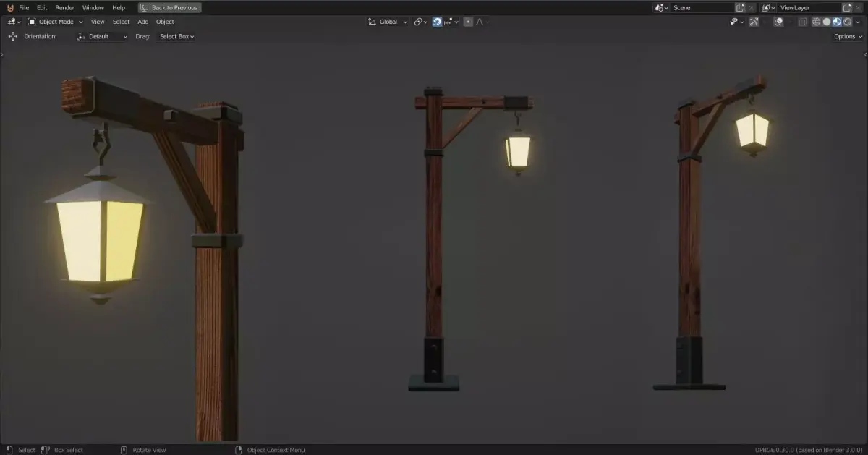Expand the Options dropdown
868x455 pixels.
pyautogui.click(x=848, y=36)
